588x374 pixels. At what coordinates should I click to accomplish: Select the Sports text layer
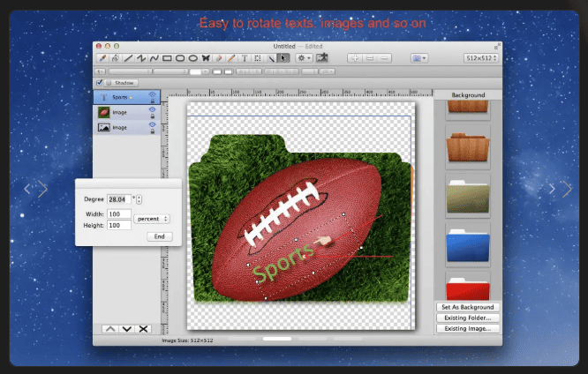point(126,97)
